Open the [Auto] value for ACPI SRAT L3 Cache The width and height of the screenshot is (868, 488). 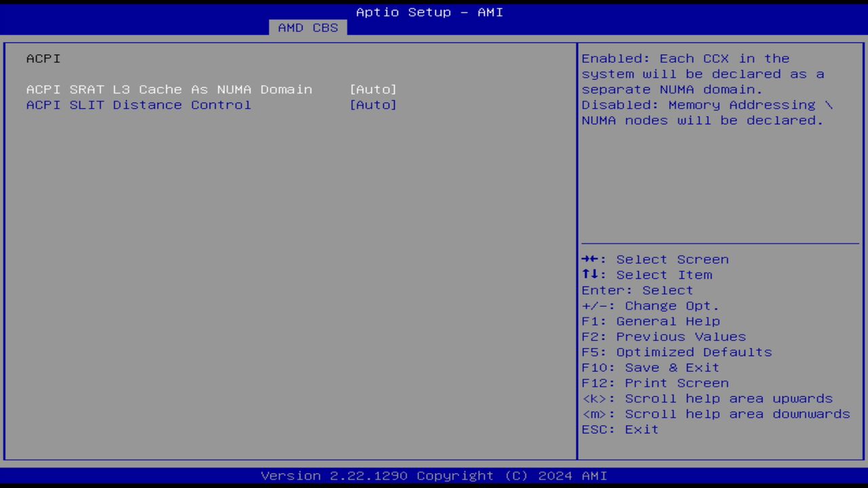coord(373,89)
